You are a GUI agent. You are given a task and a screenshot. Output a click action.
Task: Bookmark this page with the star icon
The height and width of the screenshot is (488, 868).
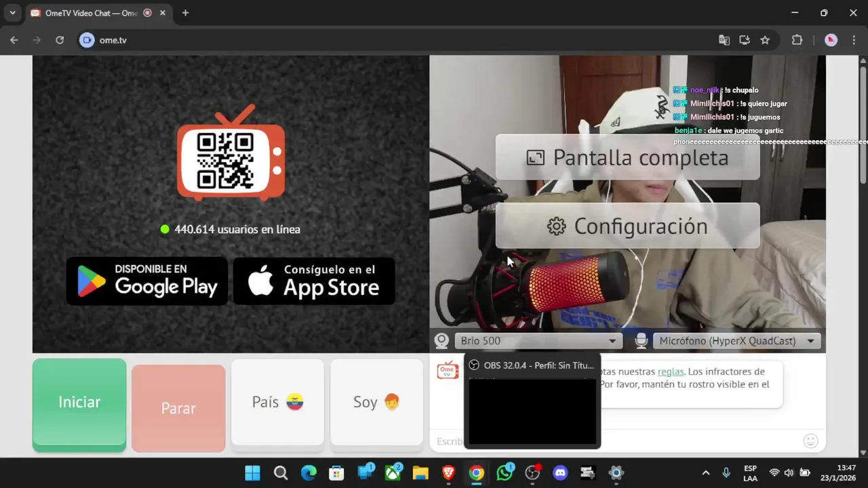(765, 40)
